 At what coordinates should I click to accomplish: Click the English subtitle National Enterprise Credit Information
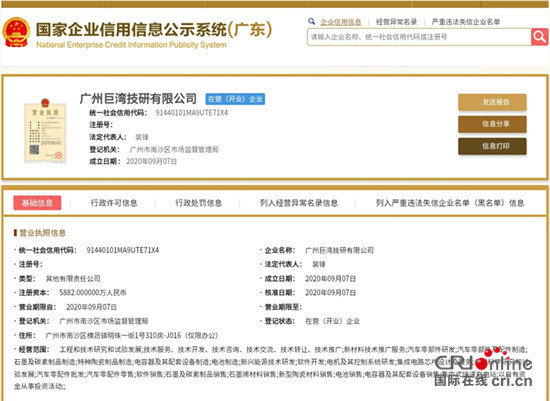click(x=102, y=45)
